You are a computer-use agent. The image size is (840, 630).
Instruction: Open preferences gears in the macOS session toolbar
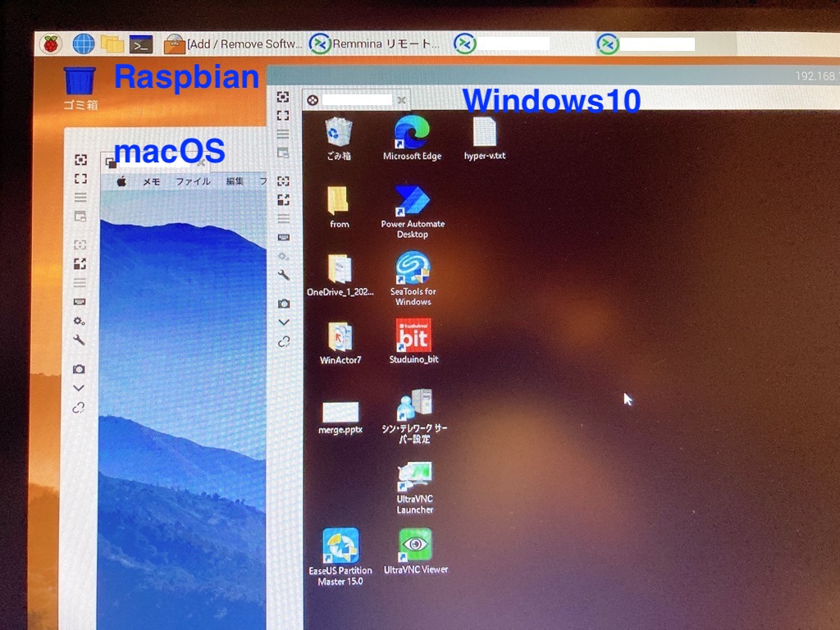click(x=80, y=321)
